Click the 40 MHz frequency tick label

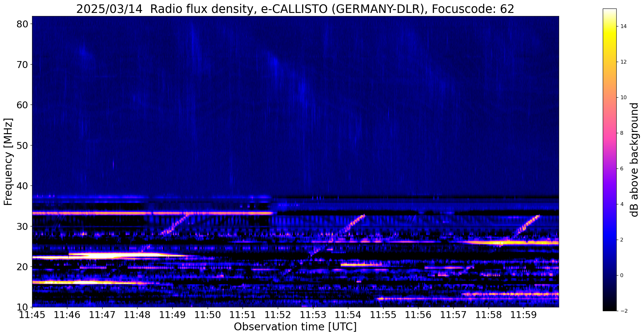22,186
